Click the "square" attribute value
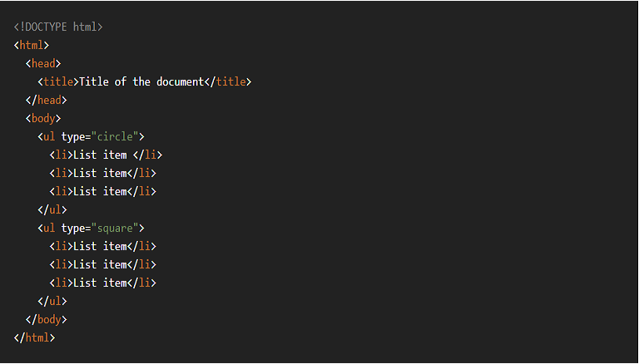The width and height of the screenshot is (639, 364). pos(116,228)
